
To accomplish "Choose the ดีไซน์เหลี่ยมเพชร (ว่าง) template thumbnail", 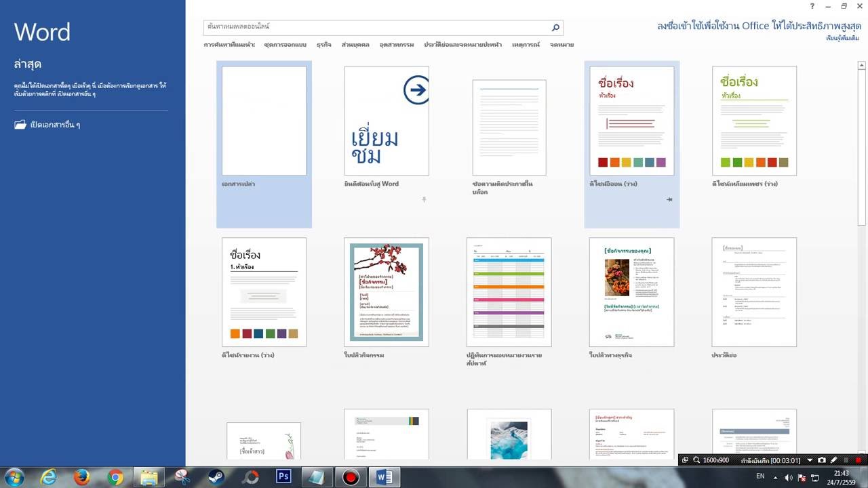I will [755, 121].
